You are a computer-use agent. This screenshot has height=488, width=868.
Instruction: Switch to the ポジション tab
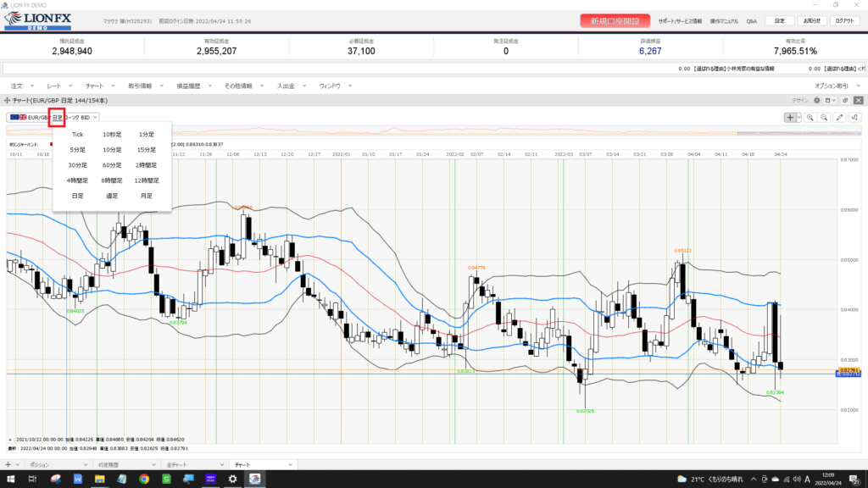click(39, 465)
